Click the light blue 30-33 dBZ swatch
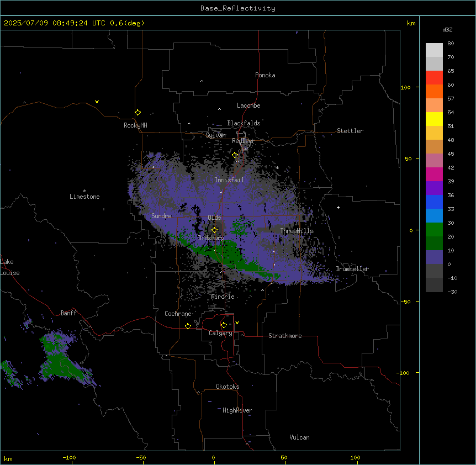 click(434, 216)
